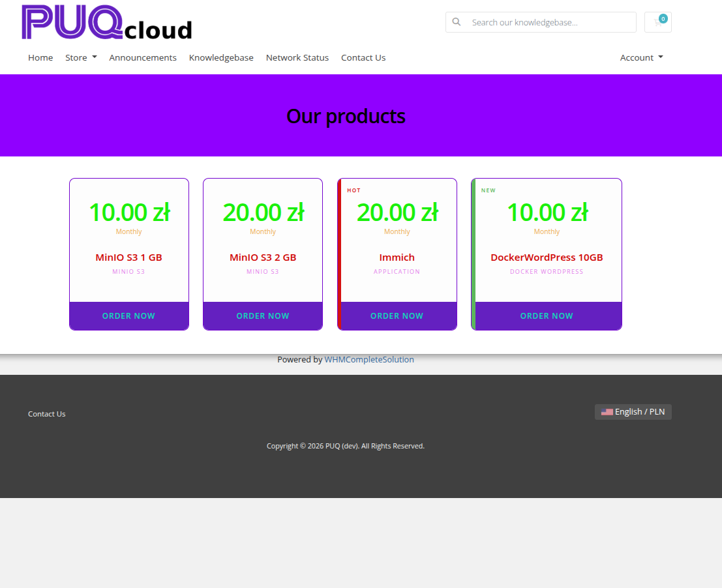The width and height of the screenshot is (722, 588).
Task: Open the Account dropdown
Action: click(641, 57)
